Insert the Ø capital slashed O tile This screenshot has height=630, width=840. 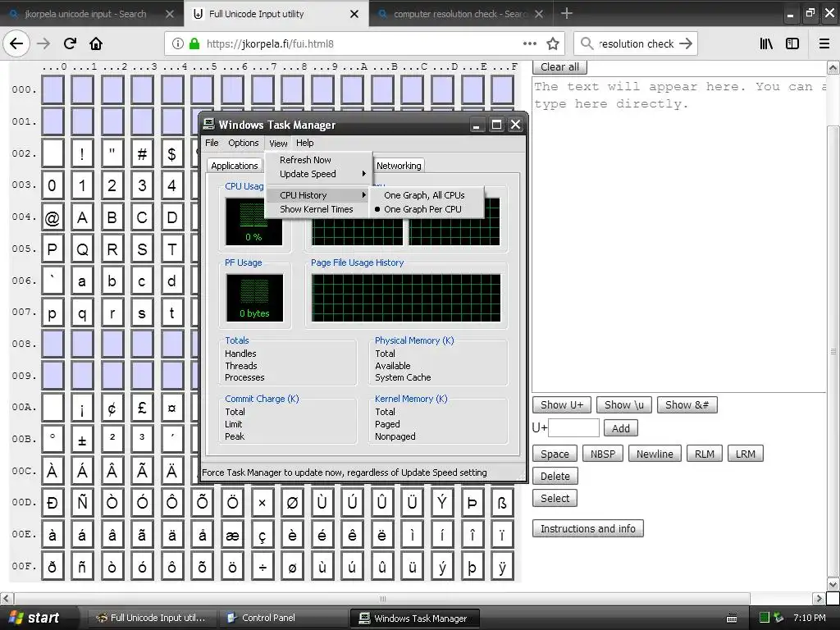pyautogui.click(x=293, y=504)
